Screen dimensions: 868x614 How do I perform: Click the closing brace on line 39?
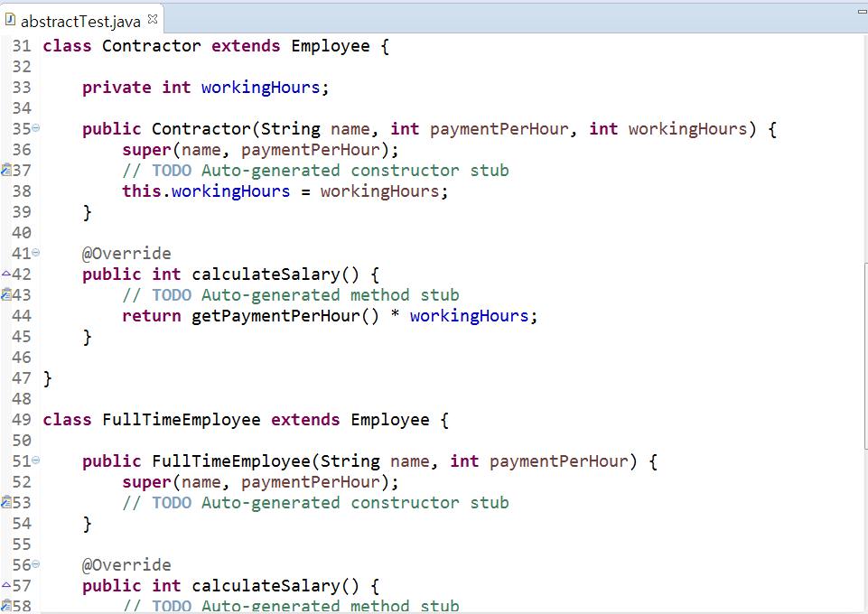point(87,212)
